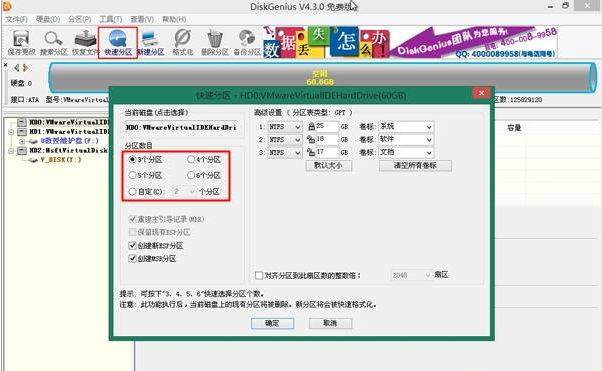This screenshot has width=602, height=371.
Task: Open the Search Partition (搜索分区) tool
Action: click(53, 43)
